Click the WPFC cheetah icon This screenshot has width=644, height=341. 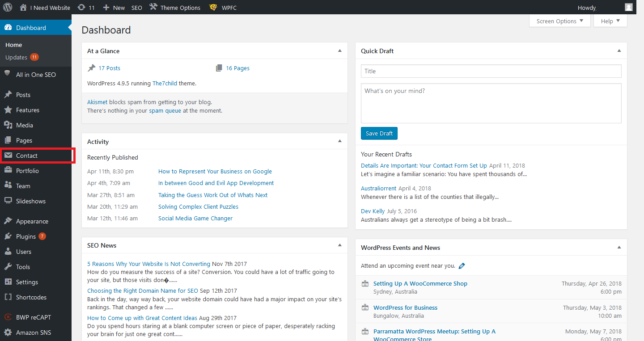coord(213,8)
